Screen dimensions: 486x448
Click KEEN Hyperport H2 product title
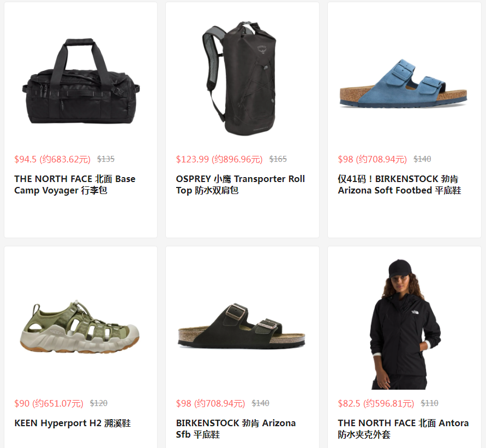(x=73, y=423)
